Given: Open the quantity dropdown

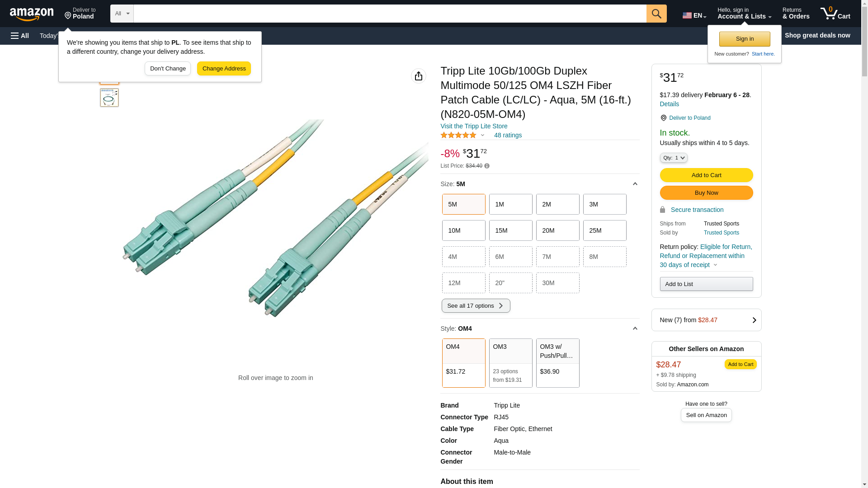Looking at the screenshot, I should click(x=673, y=158).
